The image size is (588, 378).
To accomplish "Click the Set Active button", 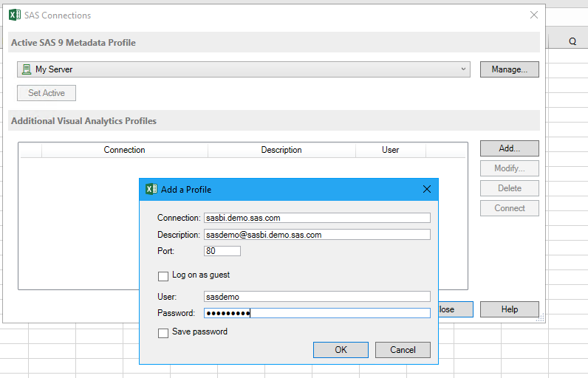I will tap(47, 93).
